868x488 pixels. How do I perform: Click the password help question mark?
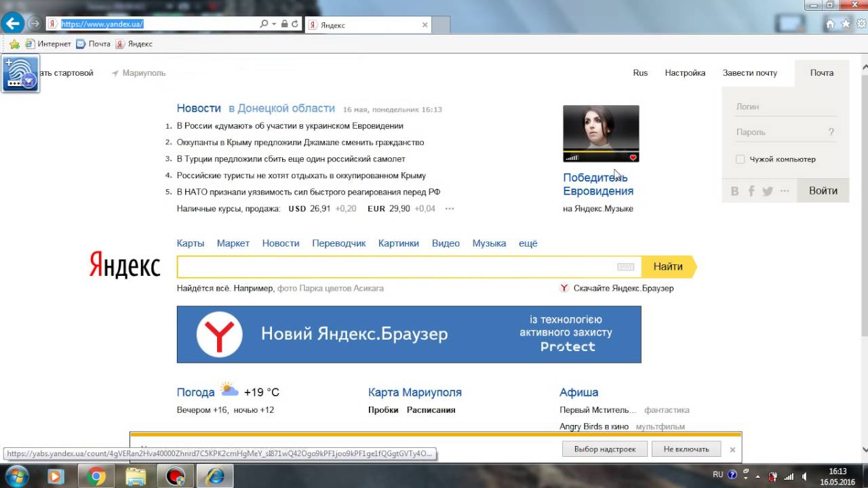tap(831, 132)
